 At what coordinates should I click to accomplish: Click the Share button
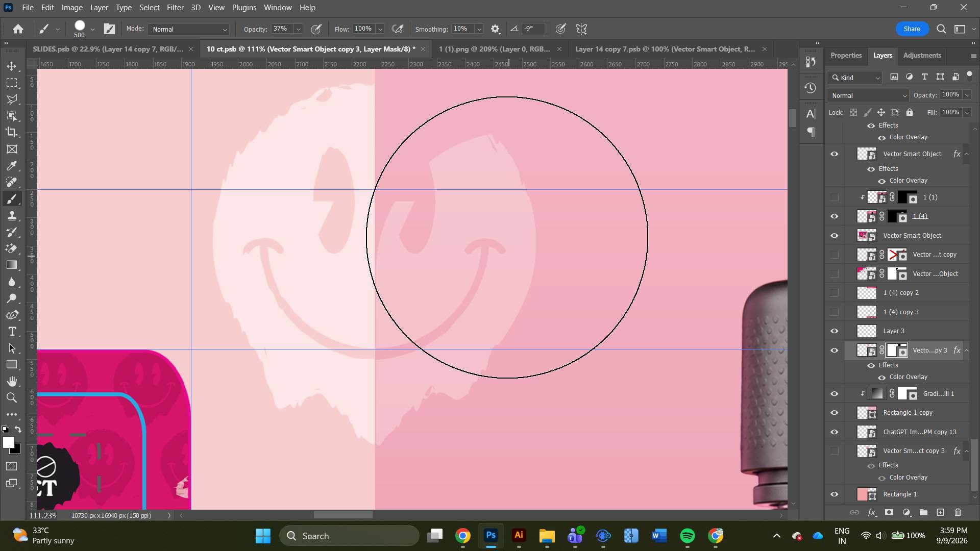click(912, 29)
